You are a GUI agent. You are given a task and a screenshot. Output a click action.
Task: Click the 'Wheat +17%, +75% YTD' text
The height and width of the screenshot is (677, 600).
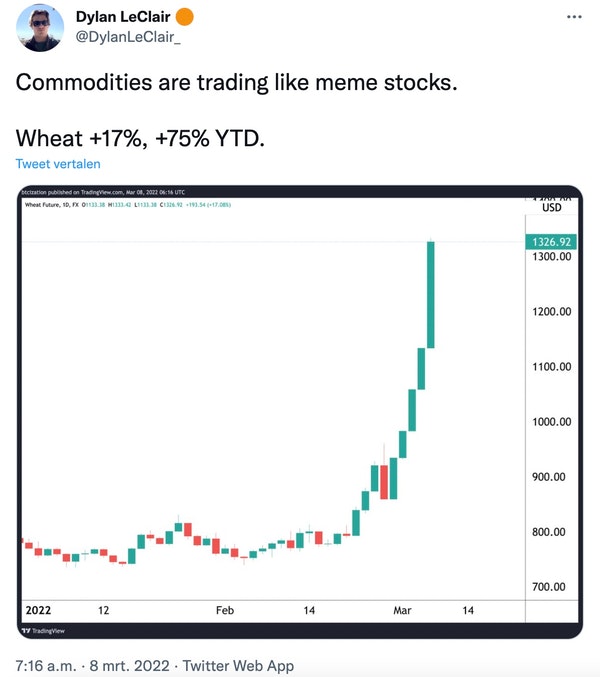(141, 137)
